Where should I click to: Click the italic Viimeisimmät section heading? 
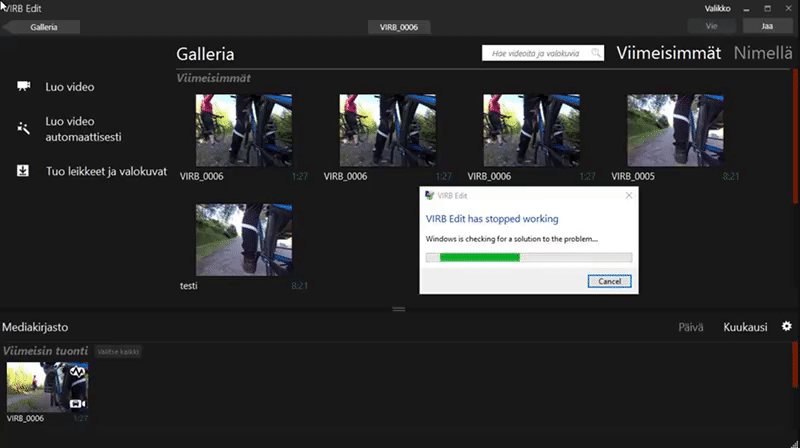213,78
